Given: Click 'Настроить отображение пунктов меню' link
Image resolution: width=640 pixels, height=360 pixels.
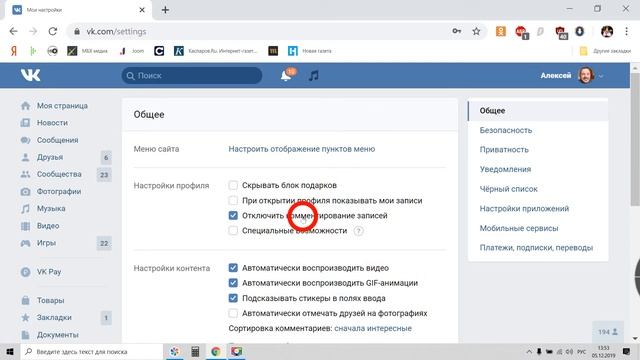Looking at the screenshot, I should (302, 149).
